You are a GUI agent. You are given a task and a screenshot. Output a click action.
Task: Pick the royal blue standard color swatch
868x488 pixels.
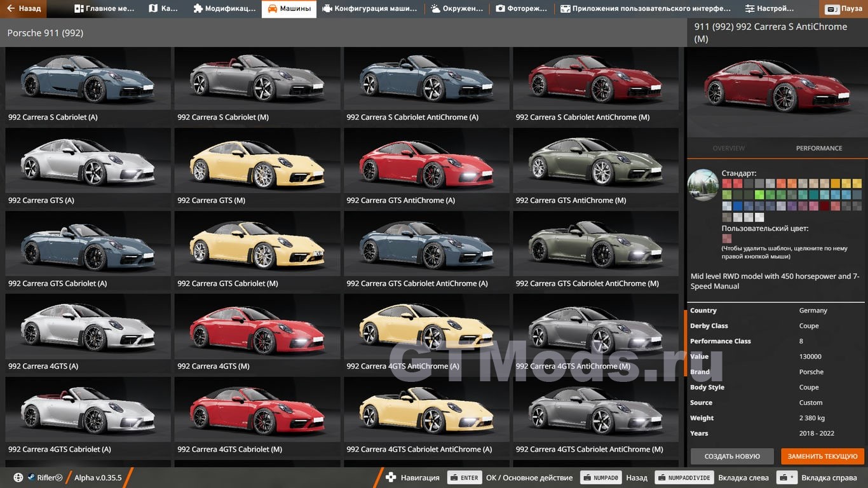[x=738, y=206]
